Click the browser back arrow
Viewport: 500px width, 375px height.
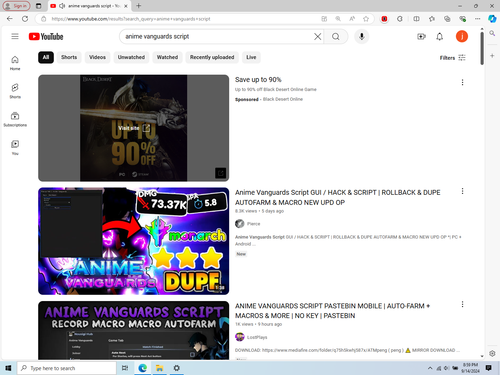10,19
